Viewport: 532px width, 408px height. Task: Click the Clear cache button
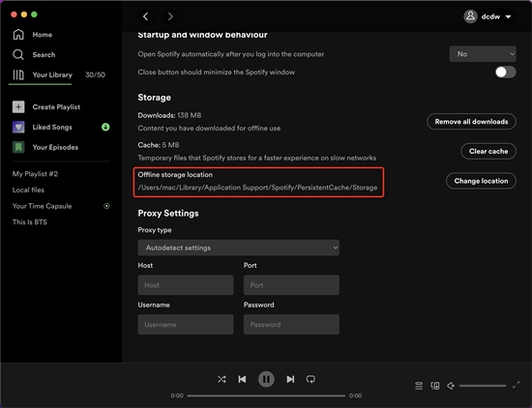point(488,151)
